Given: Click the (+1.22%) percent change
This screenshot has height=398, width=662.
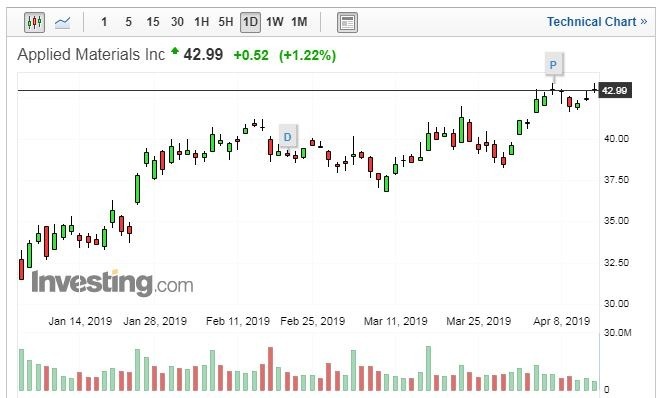Looking at the screenshot, I should (x=307, y=55).
